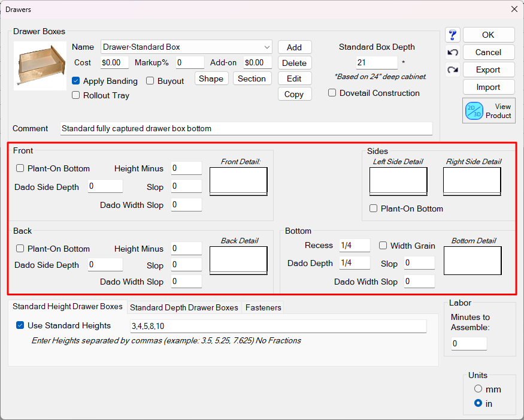The height and width of the screenshot is (420, 524).
Task: Click the blue question mark help icon
Action: (x=453, y=35)
